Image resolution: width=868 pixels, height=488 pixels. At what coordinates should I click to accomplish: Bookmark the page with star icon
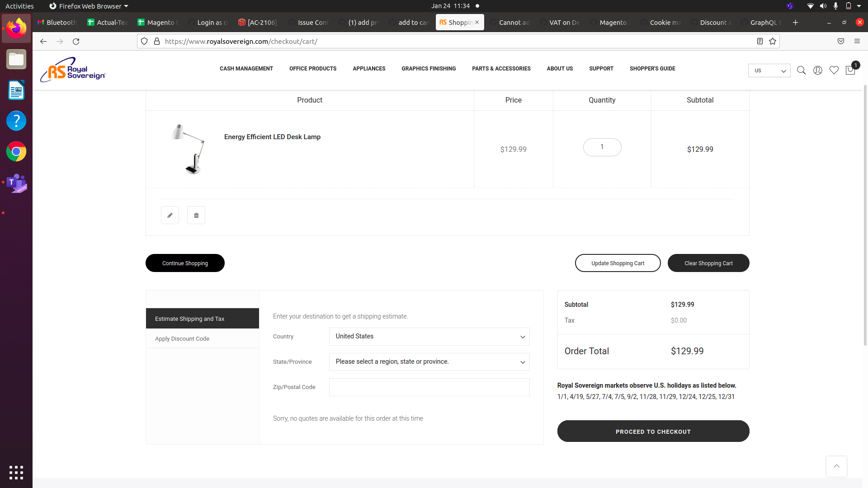pyautogui.click(x=773, y=41)
